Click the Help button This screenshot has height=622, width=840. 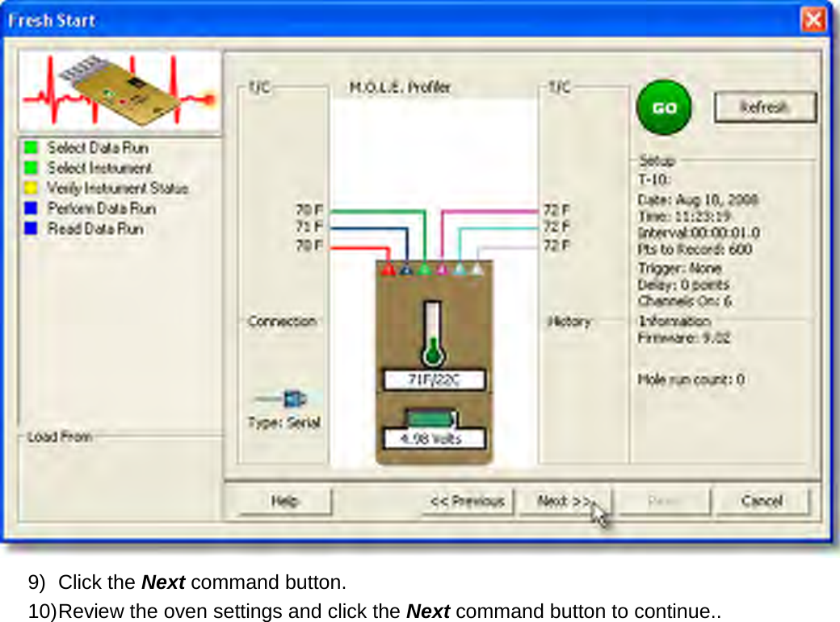coord(284,501)
